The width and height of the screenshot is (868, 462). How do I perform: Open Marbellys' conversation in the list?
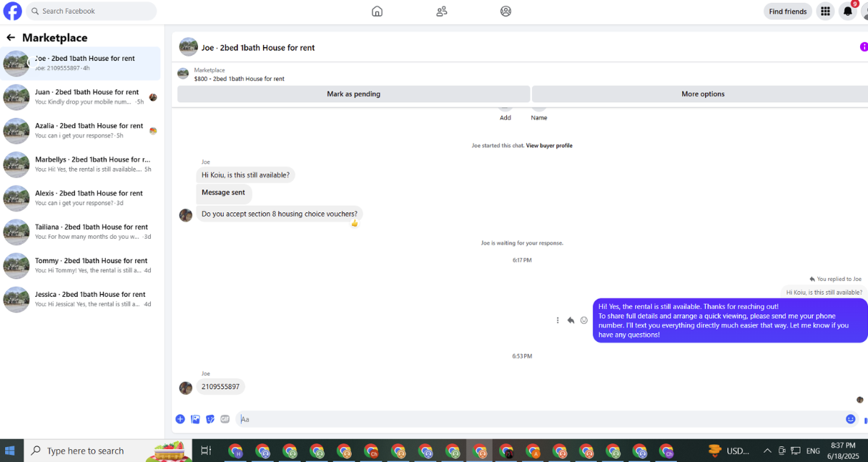[x=81, y=164]
